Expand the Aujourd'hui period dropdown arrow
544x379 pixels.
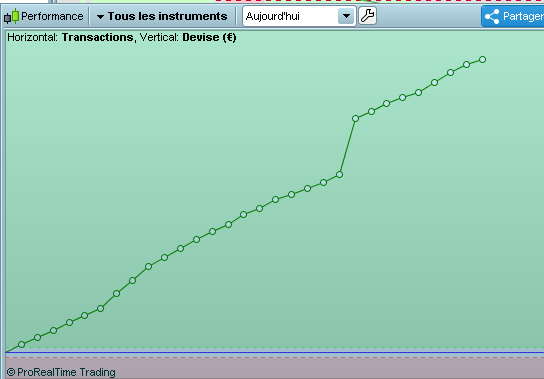click(x=346, y=16)
